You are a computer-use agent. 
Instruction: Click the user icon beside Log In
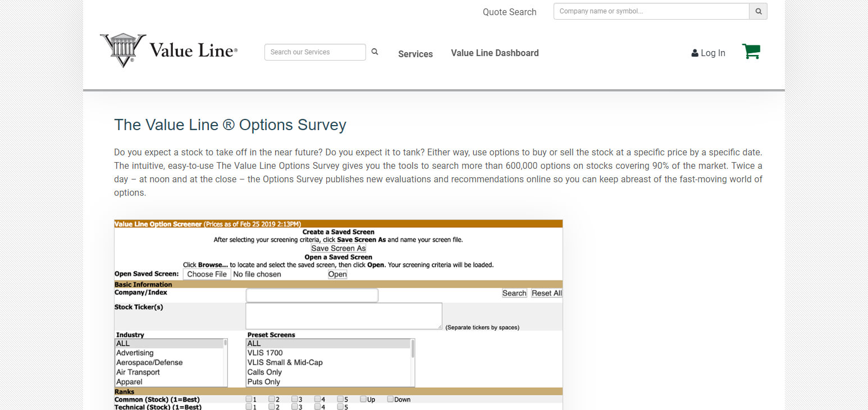(x=695, y=53)
